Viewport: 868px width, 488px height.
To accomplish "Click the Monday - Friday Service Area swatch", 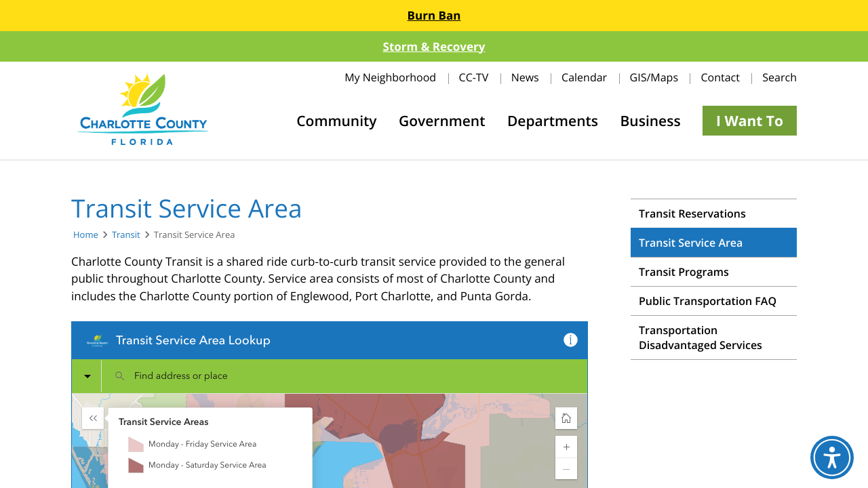I will point(136,445).
